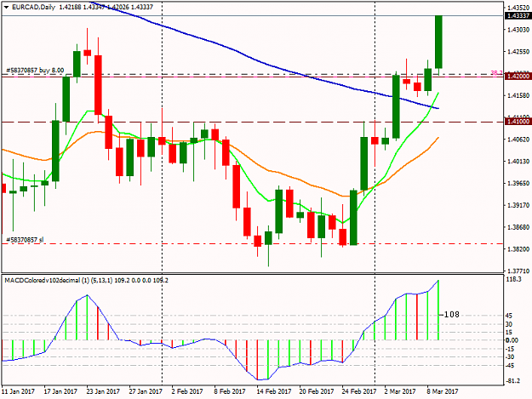Image resolution: width=532 pixels, height=399 pixels.
Task: Click the 1.38200 price scale label
Action: pyautogui.click(x=518, y=249)
